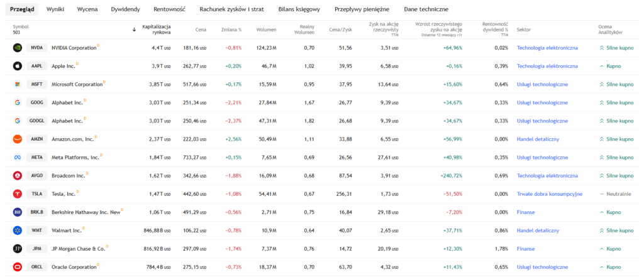This screenshot has height=277, width=644.
Task: Click the Oracle logo icon
Action: (x=18, y=266)
